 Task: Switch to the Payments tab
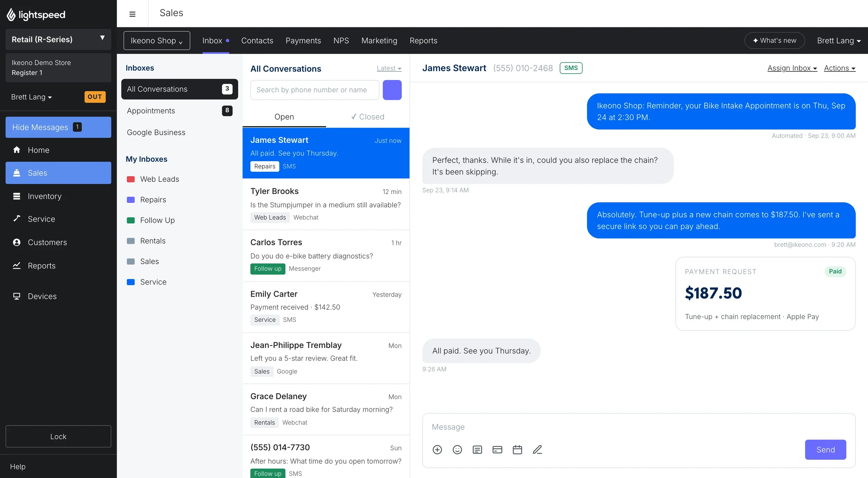(x=303, y=41)
